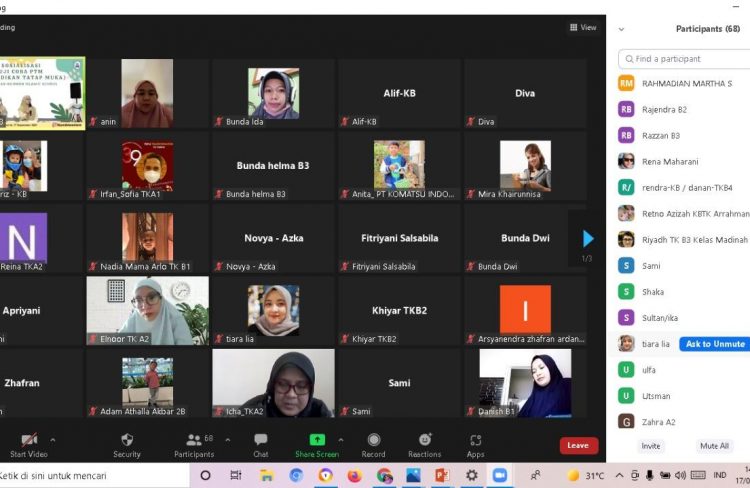Open the Chat bubble icon

(261, 439)
